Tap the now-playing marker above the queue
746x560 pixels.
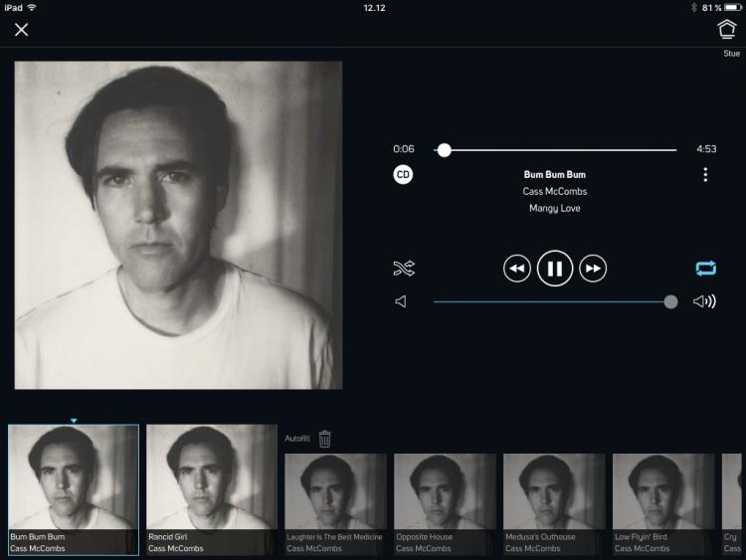74,421
